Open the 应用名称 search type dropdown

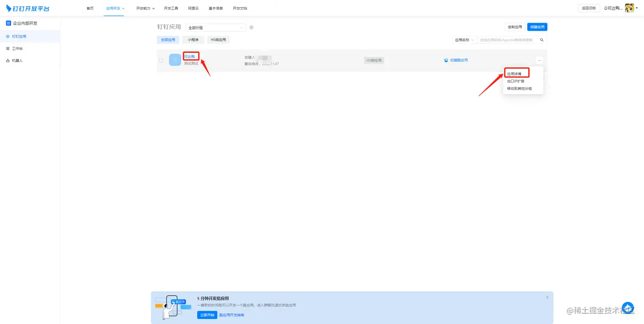coord(464,40)
